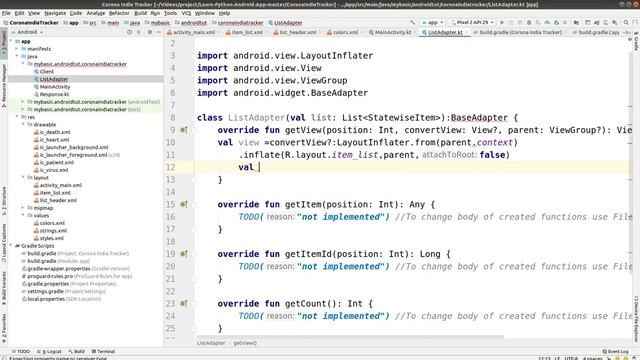
Task: Open the Structure side tab
Action: [x=4, y=201]
